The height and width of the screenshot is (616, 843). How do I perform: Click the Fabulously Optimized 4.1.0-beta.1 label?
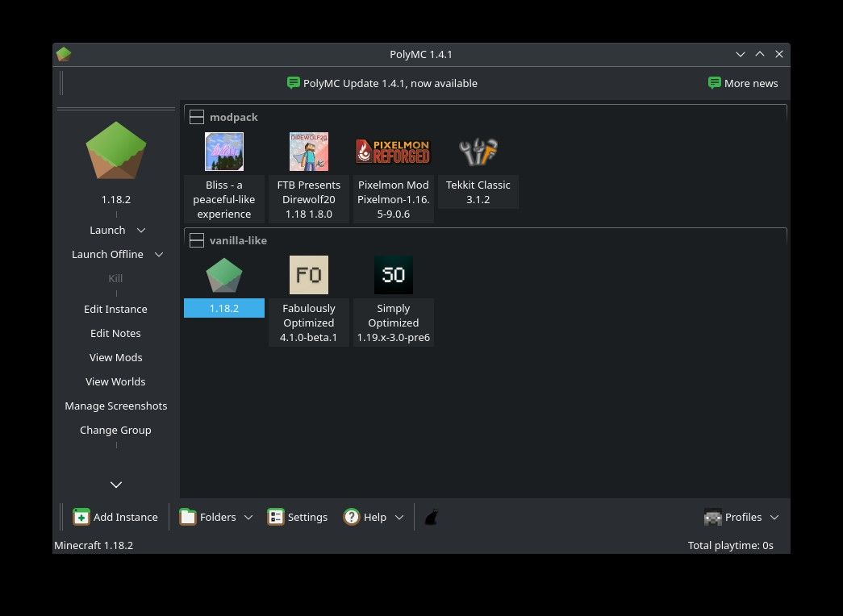pyautogui.click(x=309, y=323)
